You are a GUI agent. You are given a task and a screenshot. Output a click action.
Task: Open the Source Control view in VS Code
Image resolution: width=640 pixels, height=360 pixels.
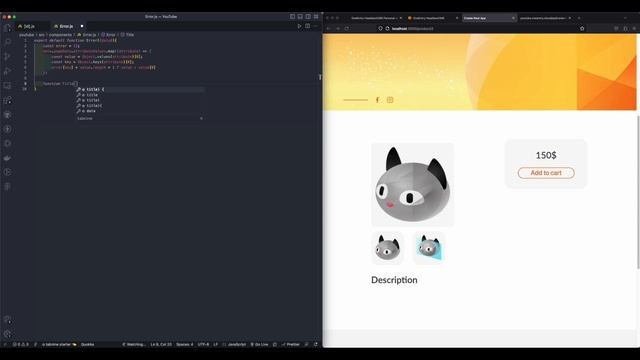7,56
